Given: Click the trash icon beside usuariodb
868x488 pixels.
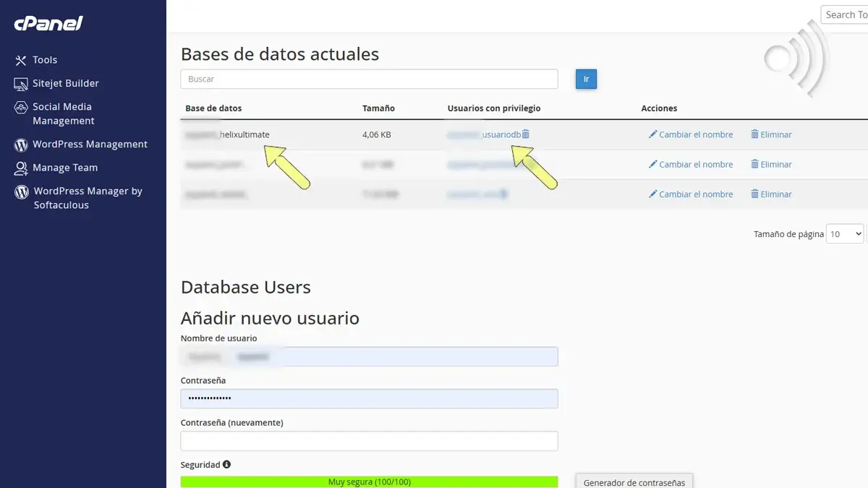Looking at the screenshot, I should coord(526,134).
